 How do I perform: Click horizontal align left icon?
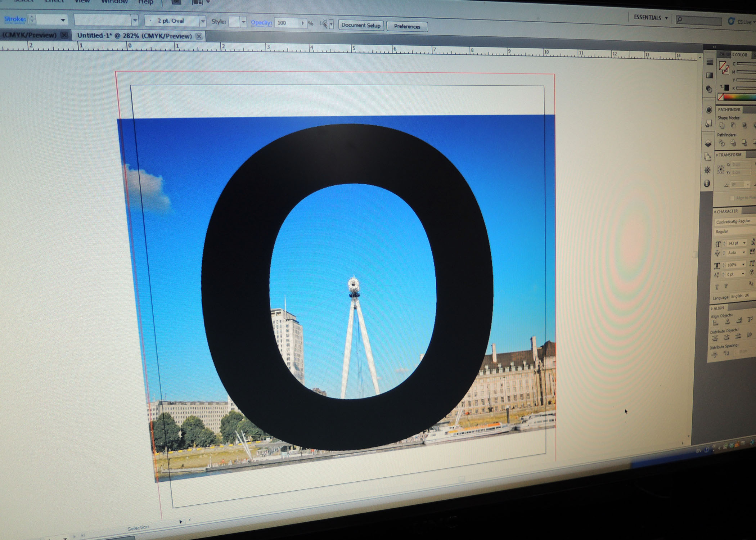(x=715, y=322)
